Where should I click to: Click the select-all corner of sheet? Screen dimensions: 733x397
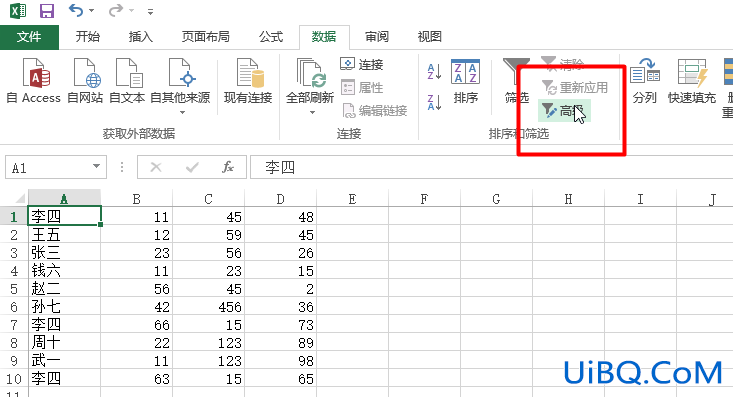[x=14, y=198]
